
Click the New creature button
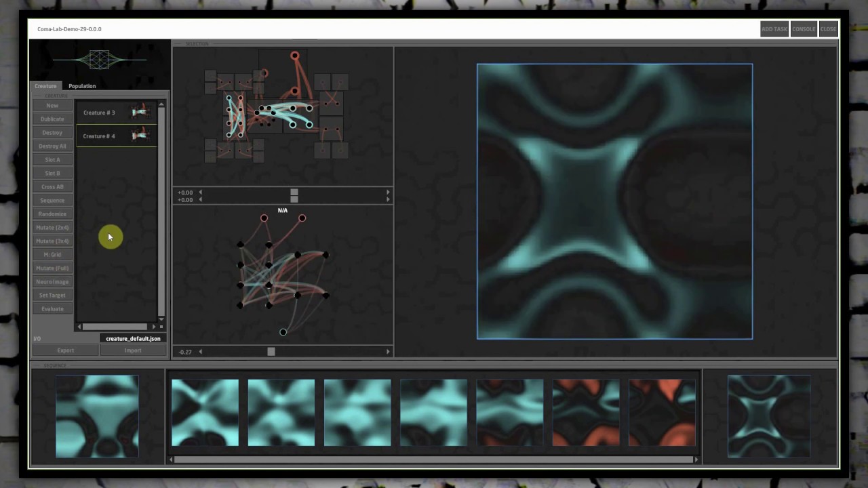pyautogui.click(x=52, y=106)
